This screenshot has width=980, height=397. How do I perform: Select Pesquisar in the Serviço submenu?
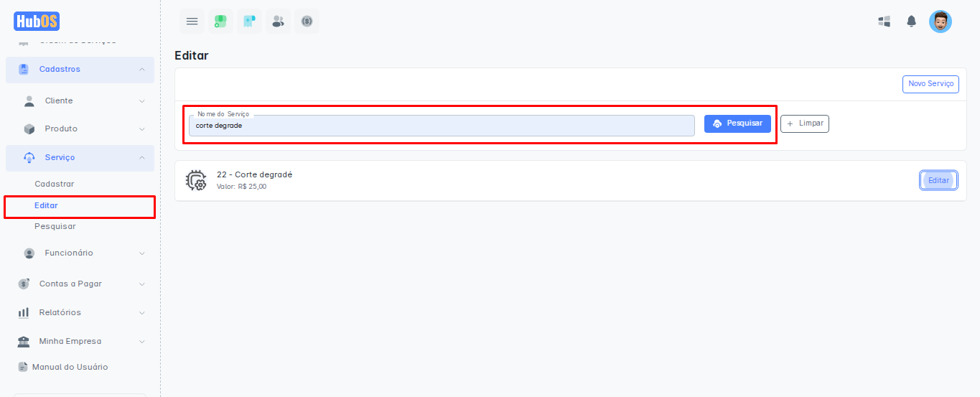pos(55,227)
